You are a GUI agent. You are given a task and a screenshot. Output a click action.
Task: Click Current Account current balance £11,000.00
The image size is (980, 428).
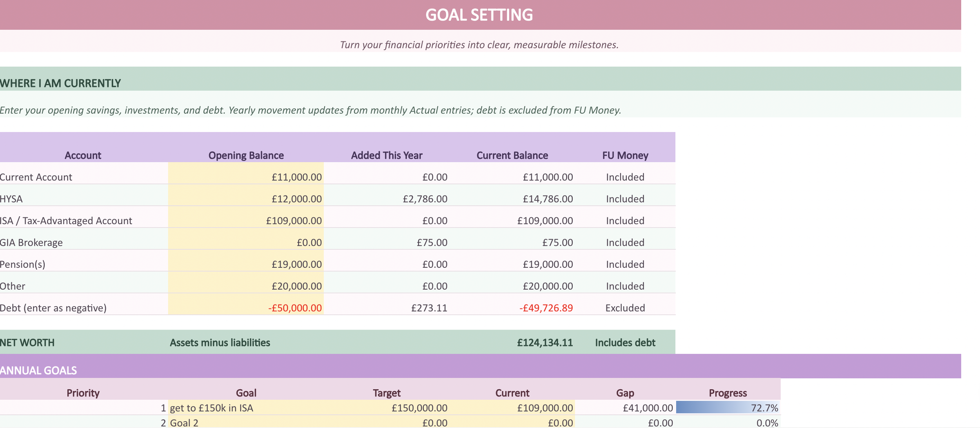pos(512,173)
